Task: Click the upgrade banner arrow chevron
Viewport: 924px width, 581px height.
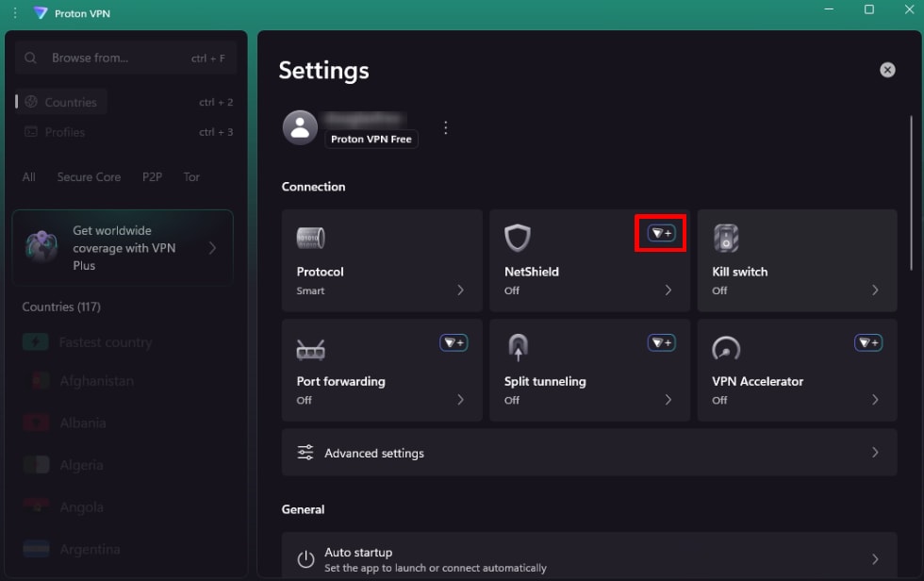Action: (212, 248)
